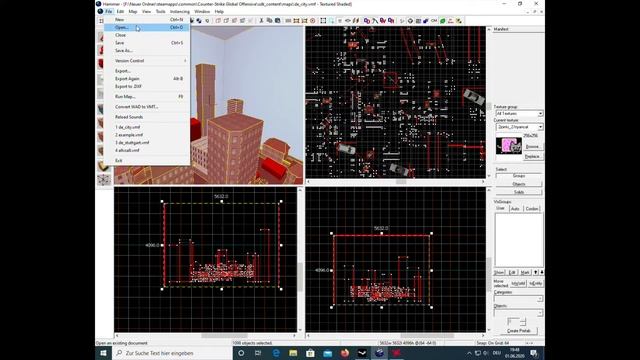The image size is (640, 360).
Task: Toggle Groups selection mode
Action: (x=519, y=176)
